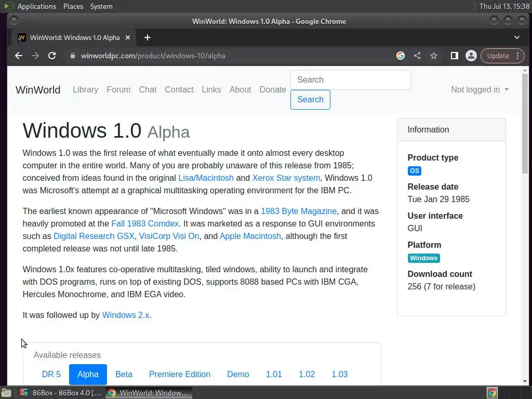This screenshot has width=532, height=399.
Task: Open the Google icon in address bar
Action: point(401,56)
